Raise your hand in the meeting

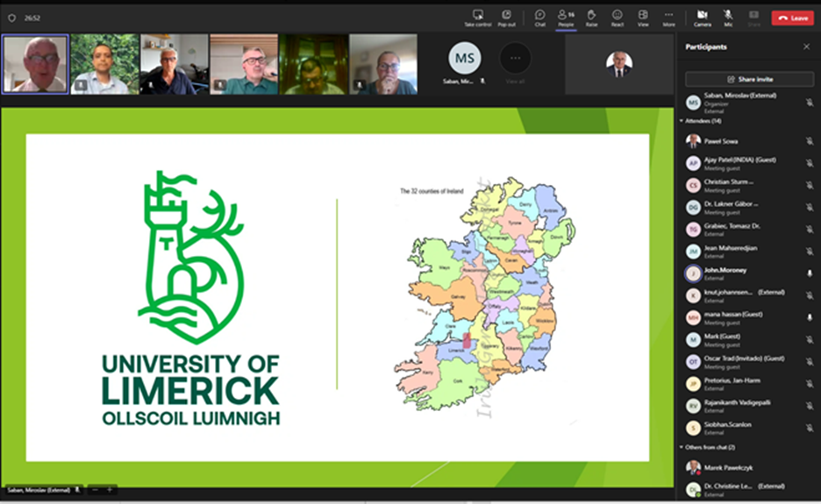[591, 18]
